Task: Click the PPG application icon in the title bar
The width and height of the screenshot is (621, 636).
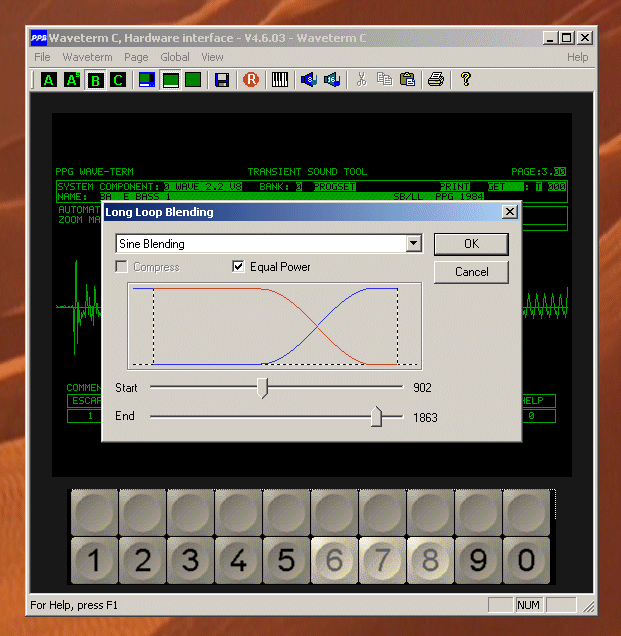Action: pos(39,38)
